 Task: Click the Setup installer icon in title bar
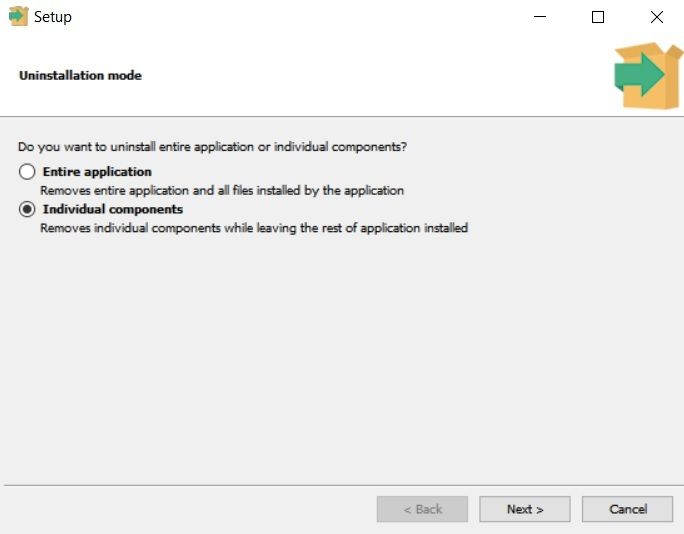coord(17,16)
